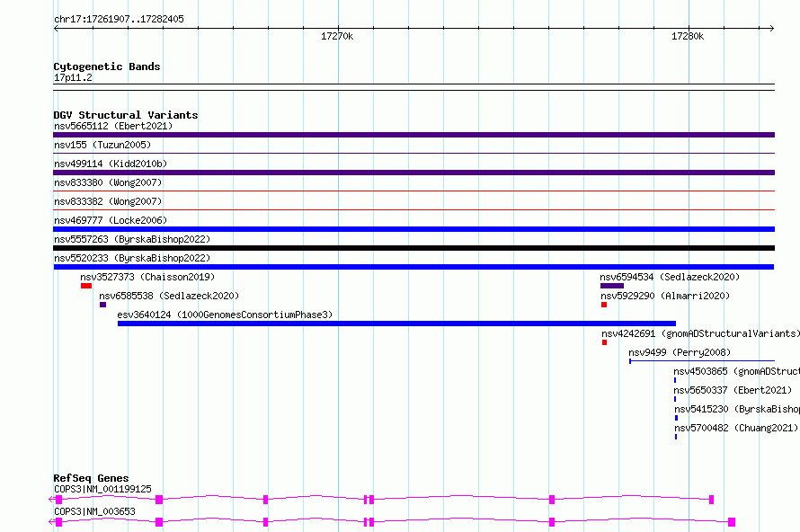
Task: Click the chr17:17261907..17282405 coordinate label
Action: pyautogui.click(x=119, y=19)
